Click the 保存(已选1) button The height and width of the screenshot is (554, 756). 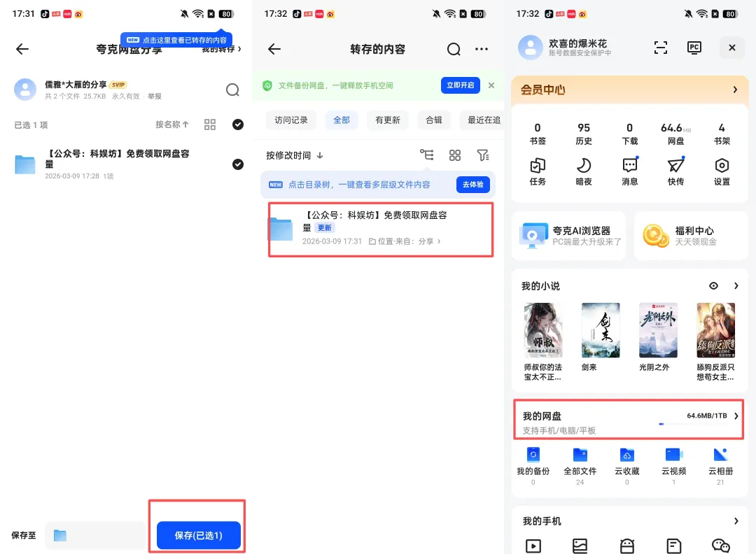pyautogui.click(x=198, y=535)
